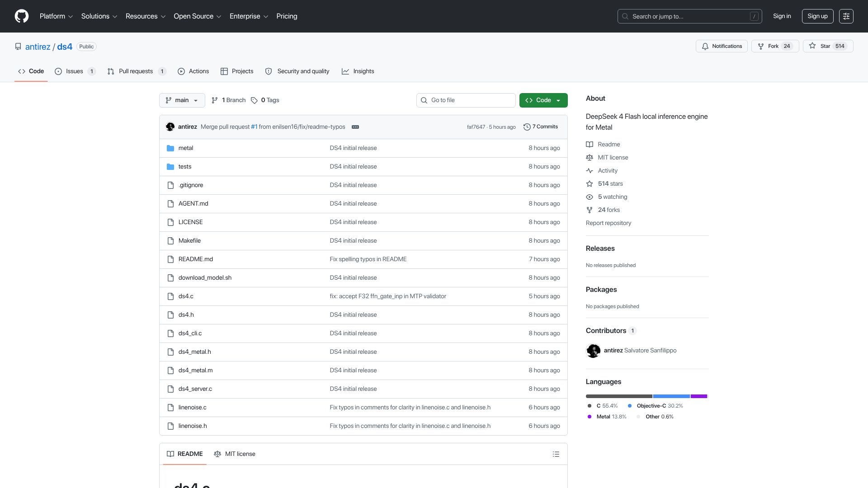Expand the Resources menu
The width and height of the screenshot is (868, 488).
[x=146, y=16]
